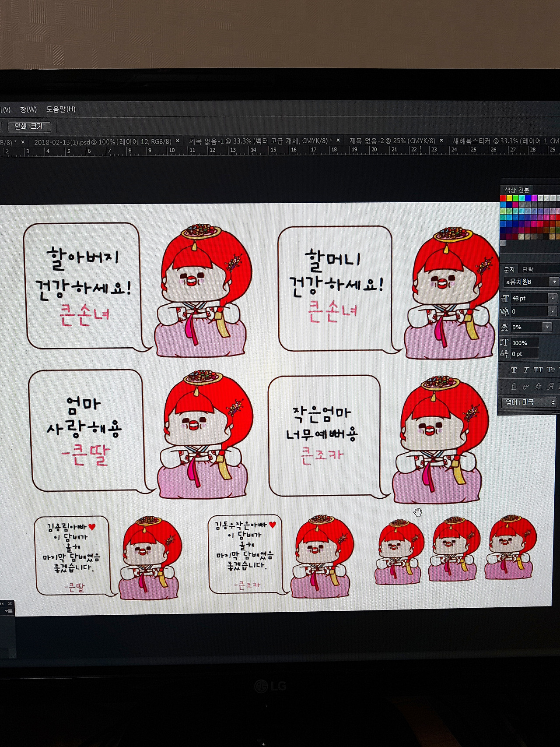Click the kerning VA icon
The height and width of the screenshot is (747, 560).
pyautogui.click(x=504, y=312)
